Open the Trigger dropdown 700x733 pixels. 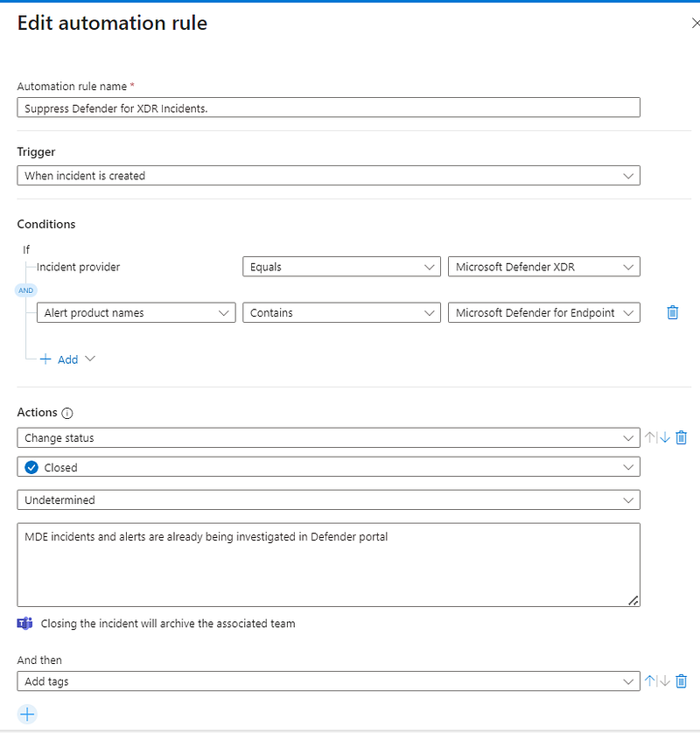point(328,176)
